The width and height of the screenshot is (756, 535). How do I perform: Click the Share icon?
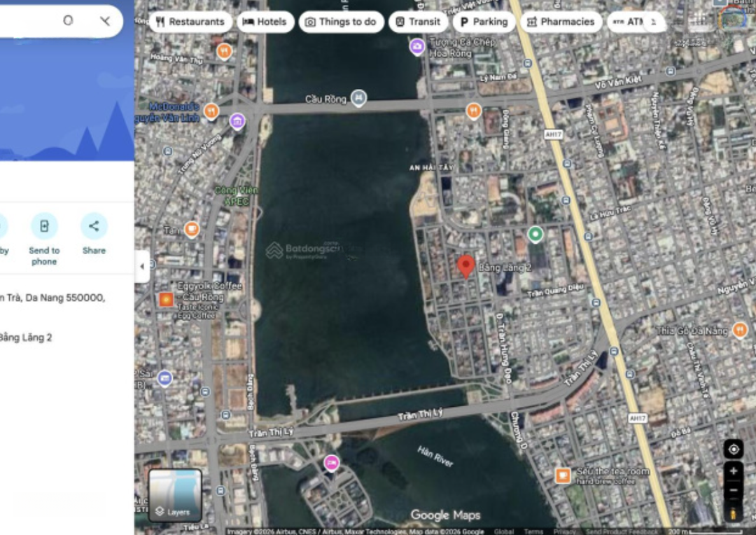pos(94,226)
